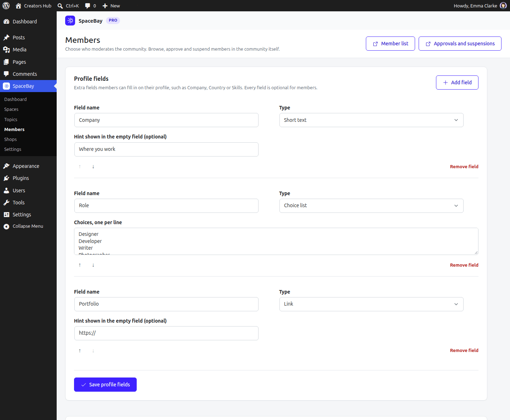Click the Plugins plug icon

click(x=6, y=178)
